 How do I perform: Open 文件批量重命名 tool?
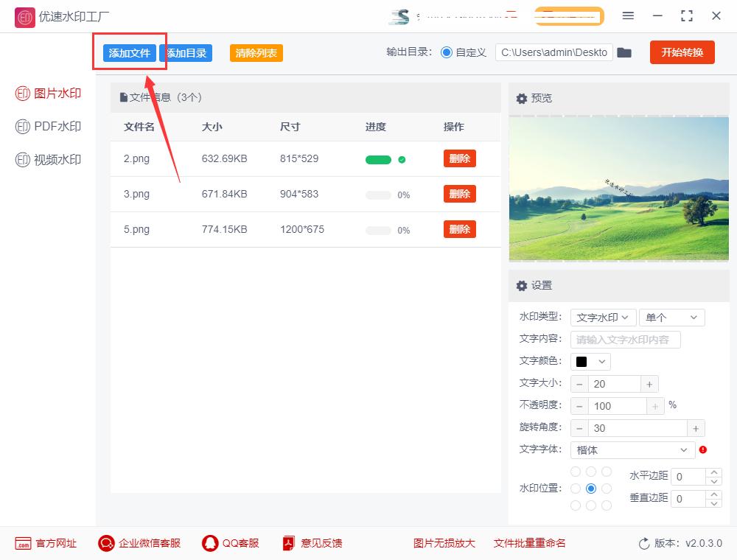click(x=529, y=543)
